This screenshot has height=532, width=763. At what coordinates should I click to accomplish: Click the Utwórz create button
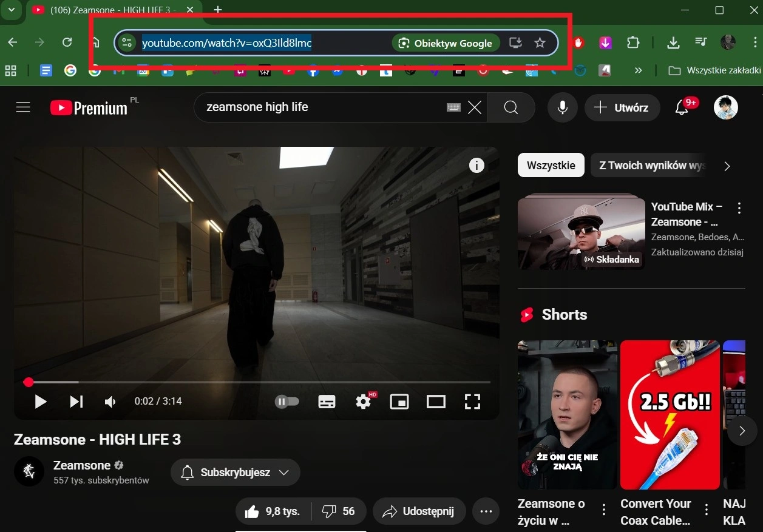pyautogui.click(x=622, y=107)
